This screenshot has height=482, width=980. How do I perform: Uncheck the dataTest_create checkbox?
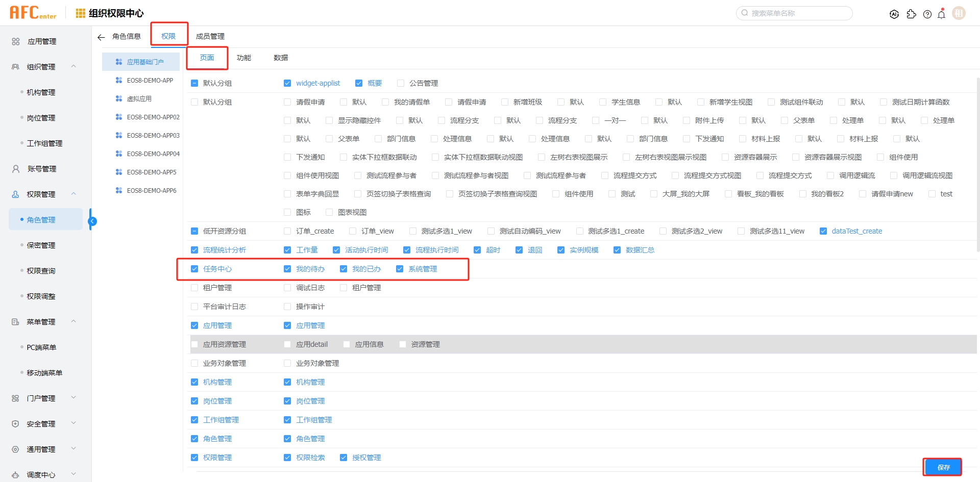pos(823,231)
